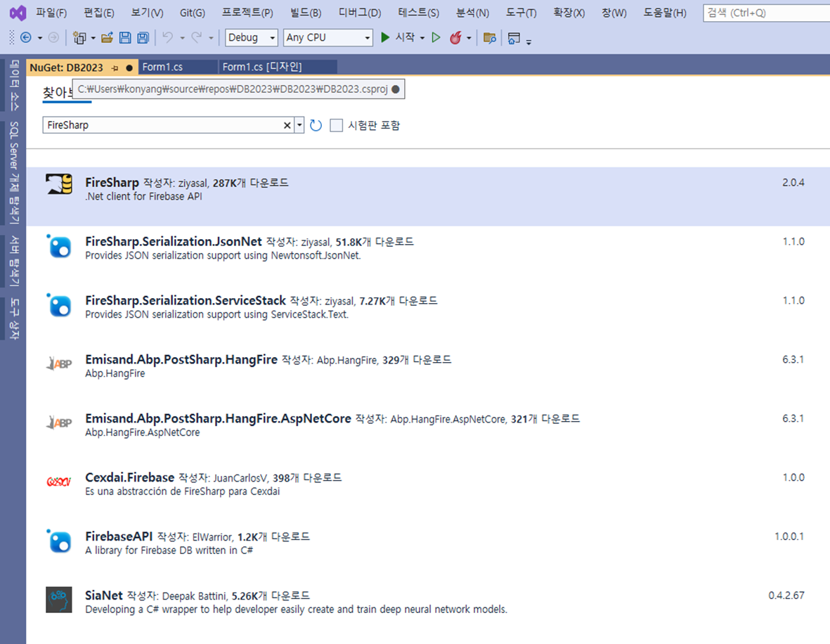Pin the NuGet: DB2023 tab
Viewport: 830px width, 644px height.
pyautogui.click(x=115, y=67)
